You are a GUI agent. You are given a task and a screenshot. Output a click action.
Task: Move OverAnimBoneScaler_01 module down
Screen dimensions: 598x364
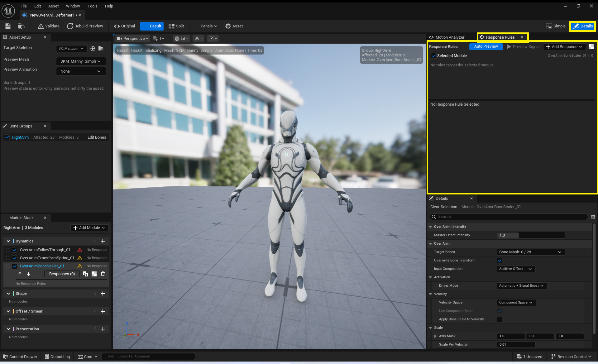(29, 274)
